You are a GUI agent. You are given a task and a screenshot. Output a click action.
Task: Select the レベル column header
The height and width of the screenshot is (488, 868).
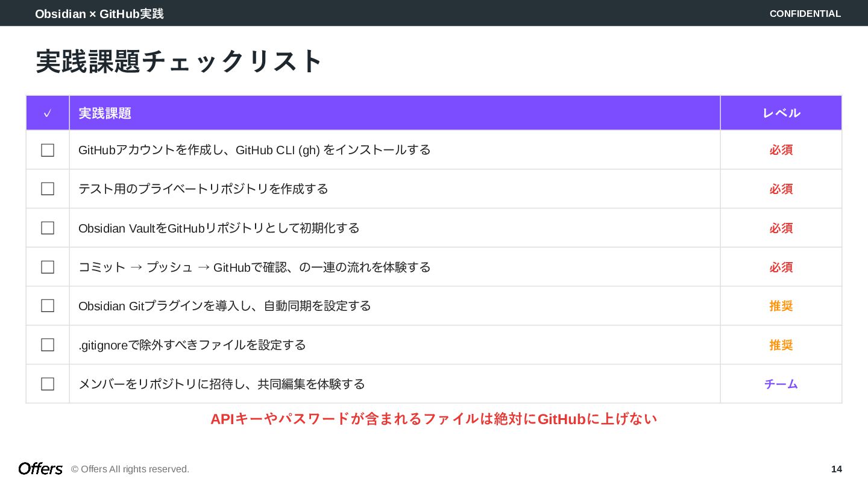pyautogui.click(x=781, y=113)
